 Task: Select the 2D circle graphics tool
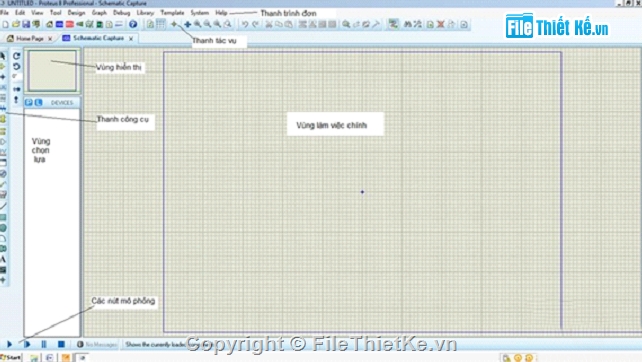point(3,228)
